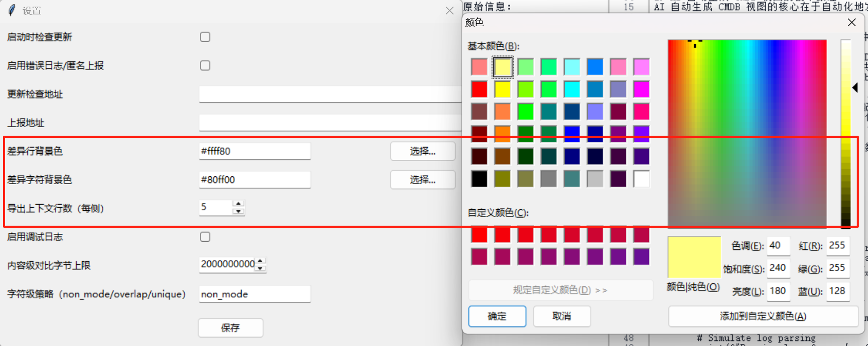Enable the 启动时检查更新 checkbox
The width and height of the screenshot is (868, 346).
click(205, 37)
